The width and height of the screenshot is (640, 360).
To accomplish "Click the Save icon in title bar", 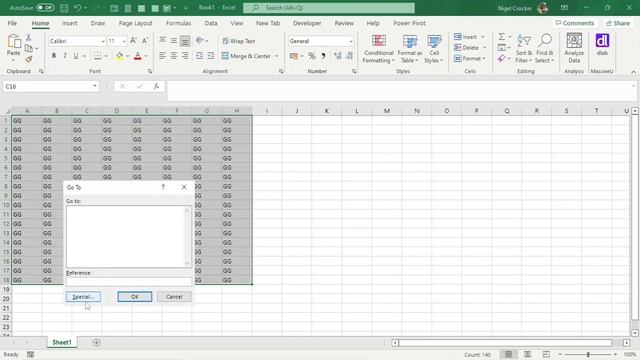I will (64, 8).
